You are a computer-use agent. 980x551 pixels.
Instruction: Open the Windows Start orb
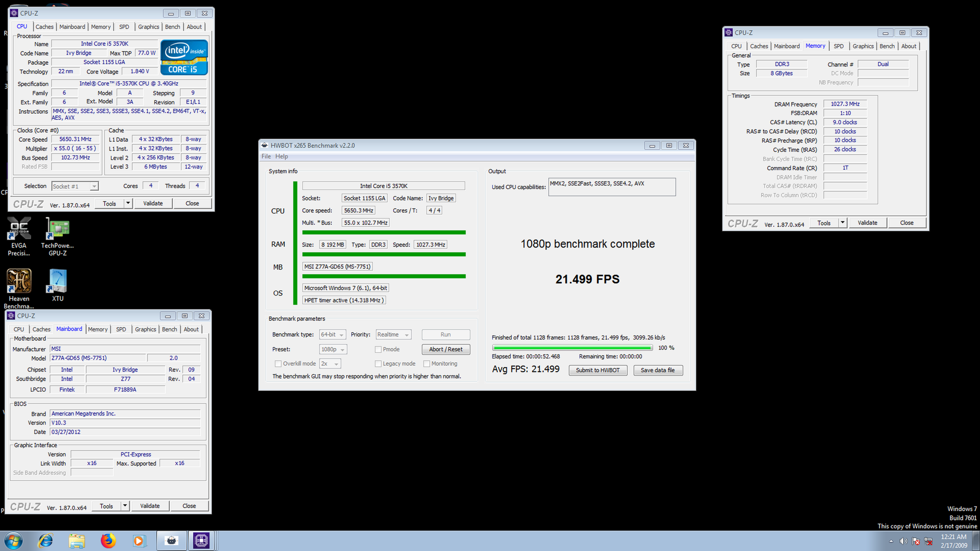click(14, 541)
